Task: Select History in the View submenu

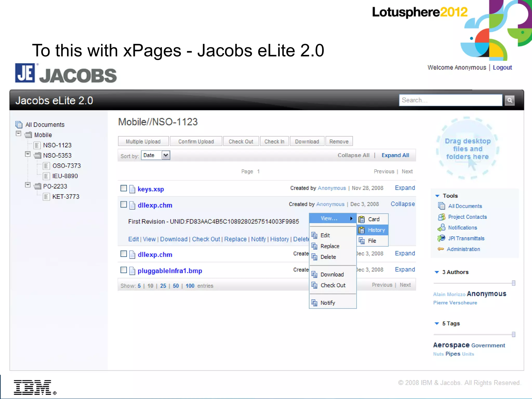Action: pos(373,230)
